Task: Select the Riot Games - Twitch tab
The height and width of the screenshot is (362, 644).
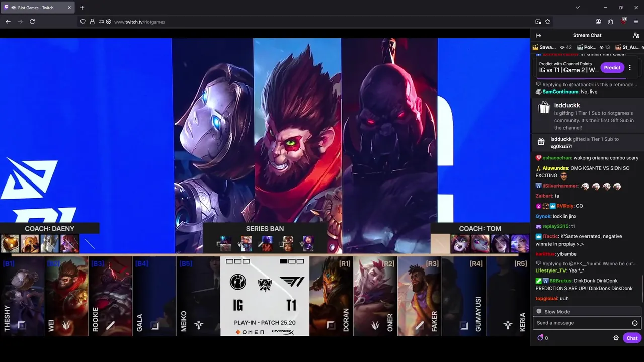Action: point(37,8)
